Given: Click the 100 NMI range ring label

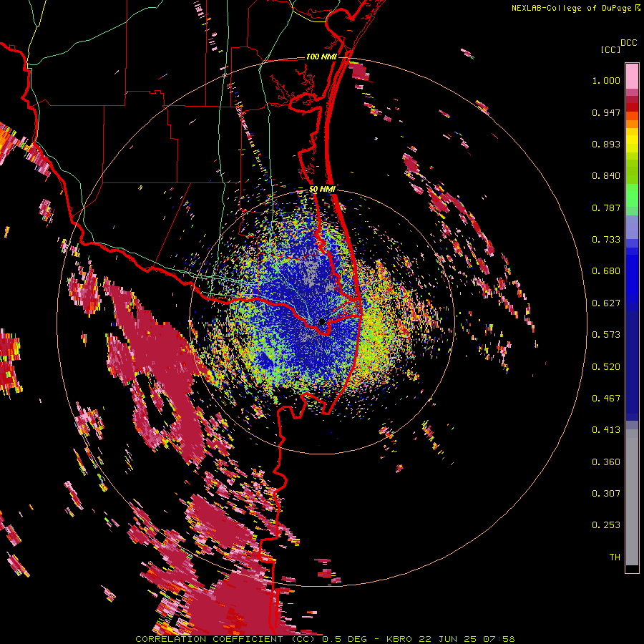Looking at the screenshot, I should pyautogui.click(x=321, y=57).
